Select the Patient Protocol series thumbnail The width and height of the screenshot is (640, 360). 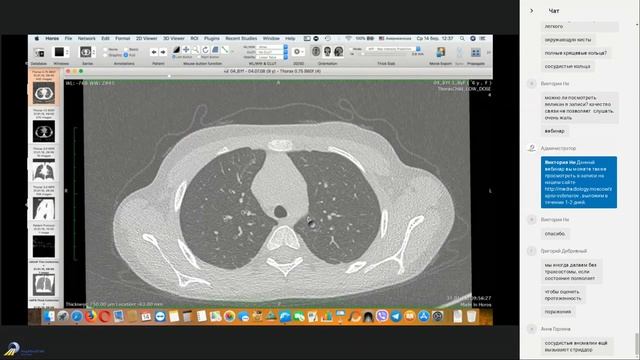[x=44, y=247]
